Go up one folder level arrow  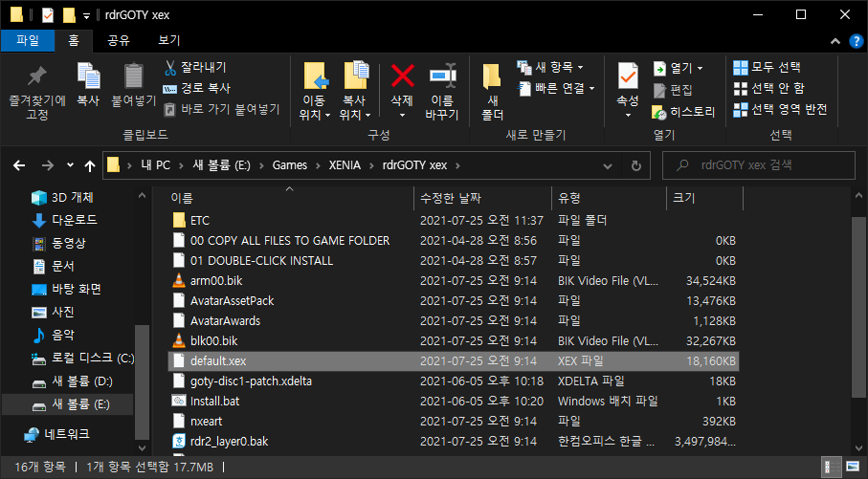(90, 165)
